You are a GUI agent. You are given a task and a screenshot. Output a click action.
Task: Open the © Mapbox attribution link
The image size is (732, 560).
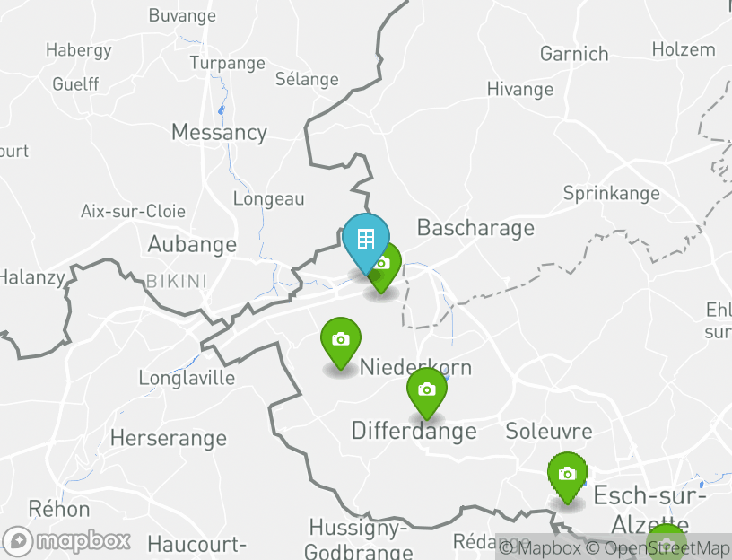tap(540, 547)
